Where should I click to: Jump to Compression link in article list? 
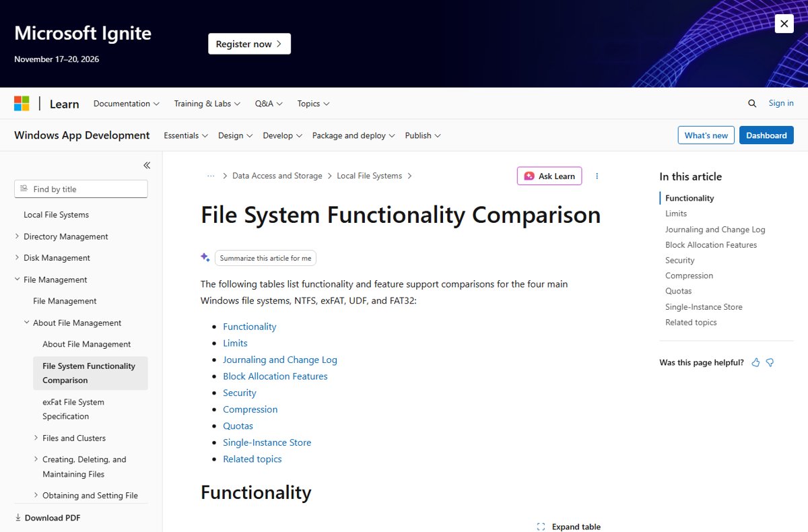[250, 409]
